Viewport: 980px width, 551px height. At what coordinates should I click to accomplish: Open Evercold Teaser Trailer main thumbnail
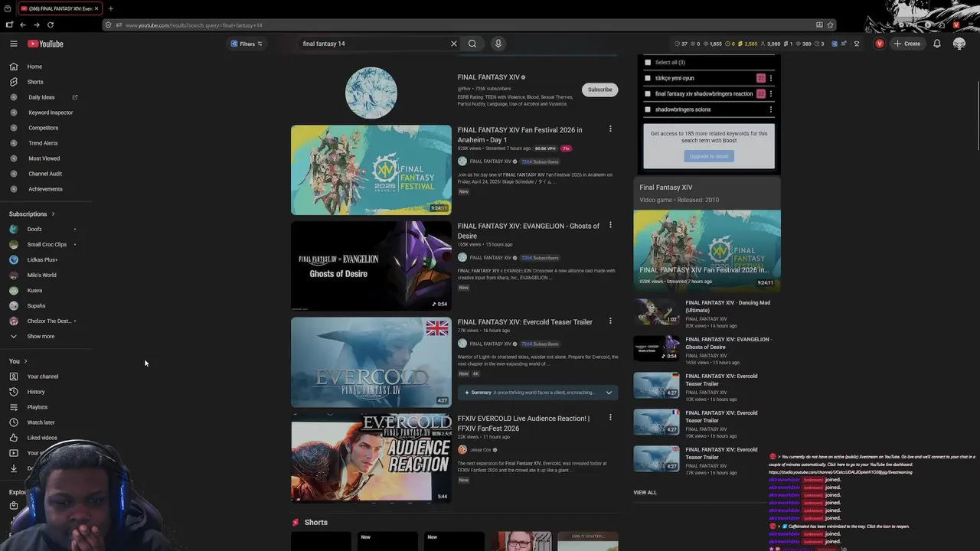tap(371, 362)
